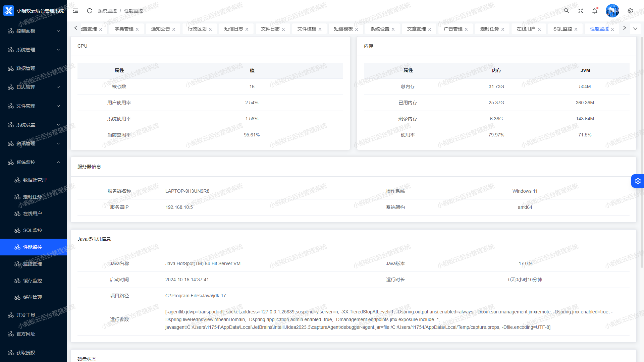Click the 在线用户 sidebar icon
Viewport: 644px width, 362px height.
17,213
